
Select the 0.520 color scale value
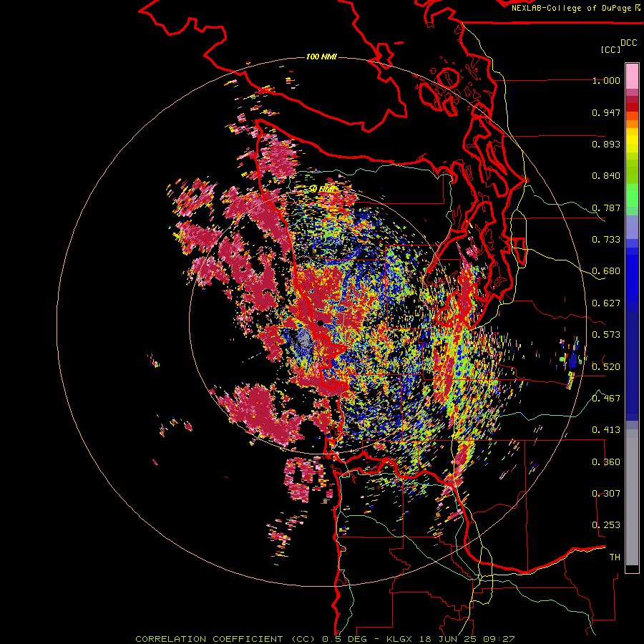point(606,366)
